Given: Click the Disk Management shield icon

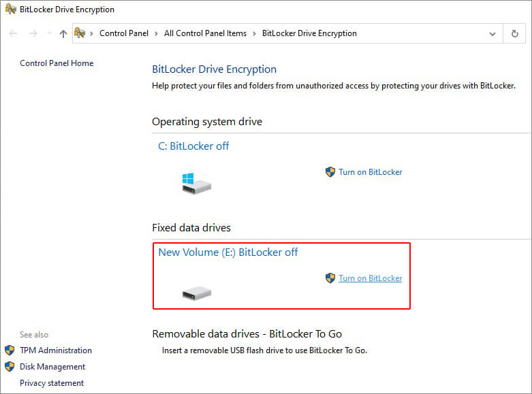Looking at the screenshot, I should [10, 367].
